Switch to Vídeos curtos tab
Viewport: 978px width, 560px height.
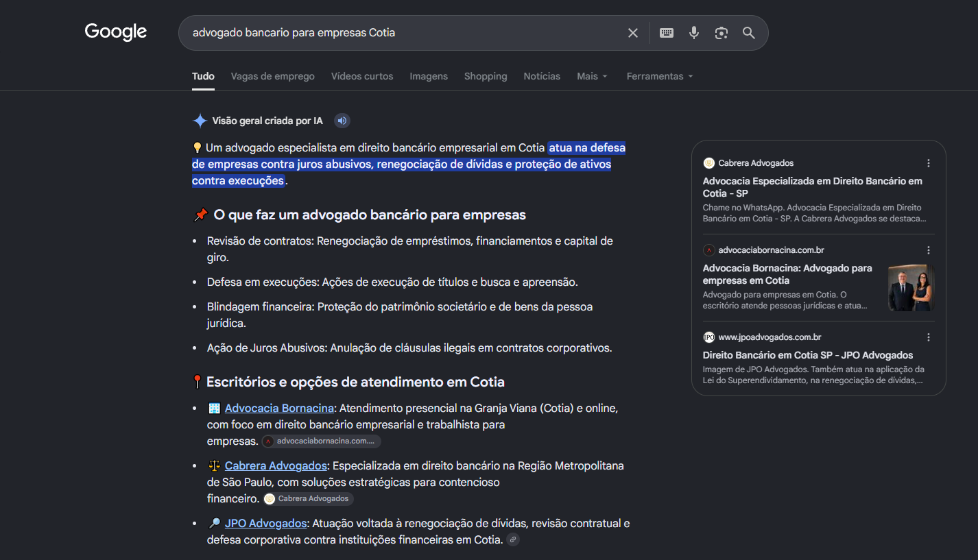coord(362,76)
